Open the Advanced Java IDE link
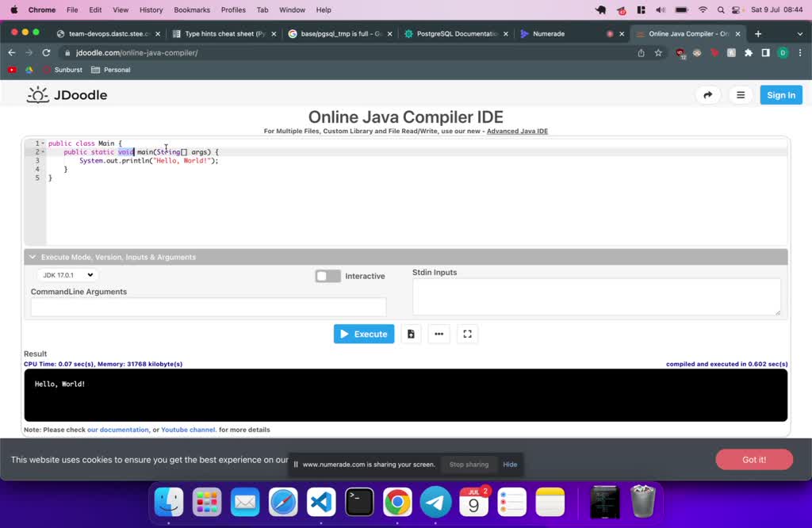Screen dimensions: 812x528 point(517,132)
